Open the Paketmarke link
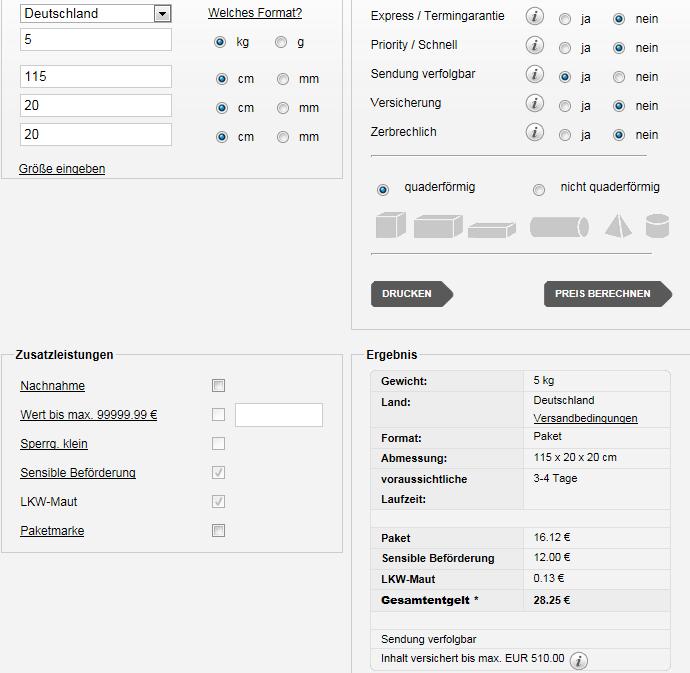Screen dimensions: 690x673 pos(52,531)
